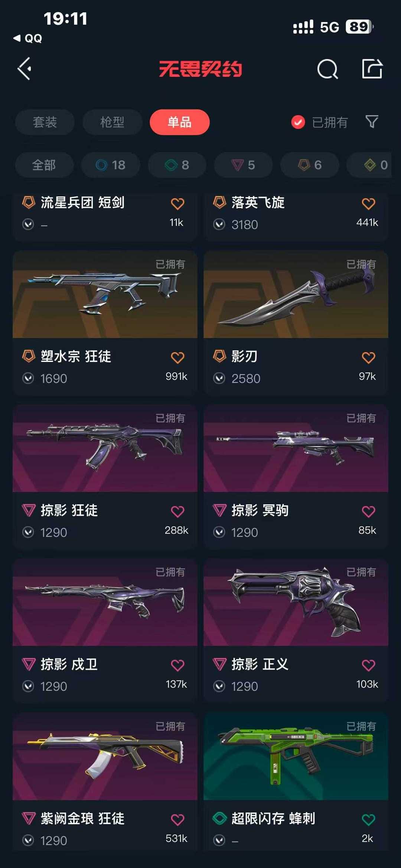Switch to the 套装 tab
The image size is (401, 868).
[x=45, y=122]
